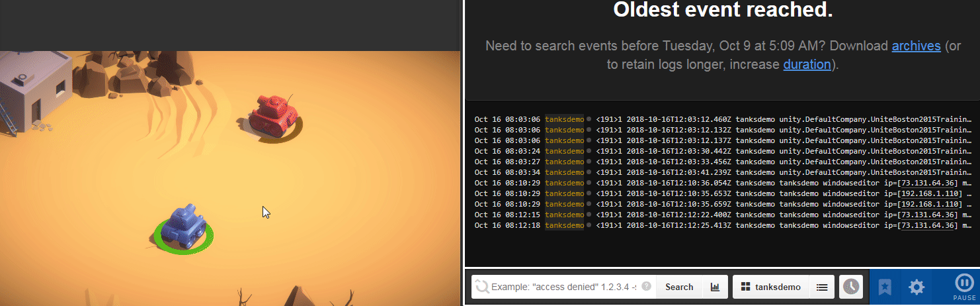Click the gray dot icon on the 08:03:34 row
Viewport: 980px width, 306px height.
(589, 172)
